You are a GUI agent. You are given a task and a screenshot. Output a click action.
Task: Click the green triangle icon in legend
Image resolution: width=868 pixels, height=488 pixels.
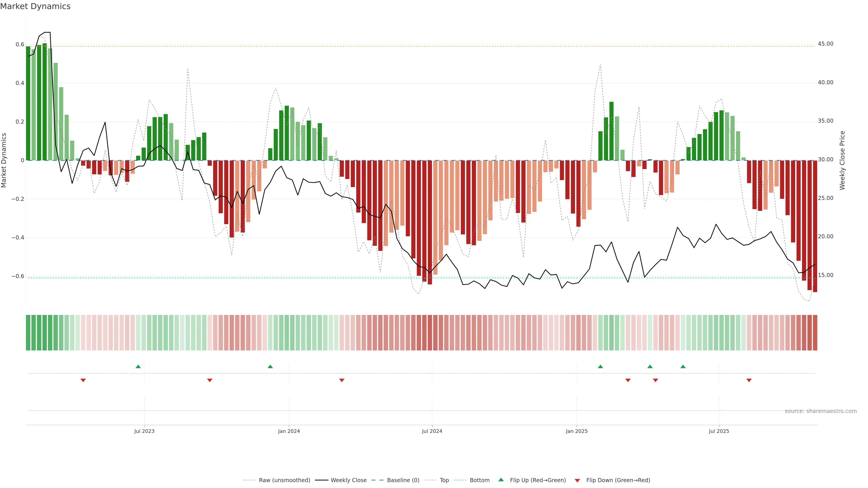501,480
